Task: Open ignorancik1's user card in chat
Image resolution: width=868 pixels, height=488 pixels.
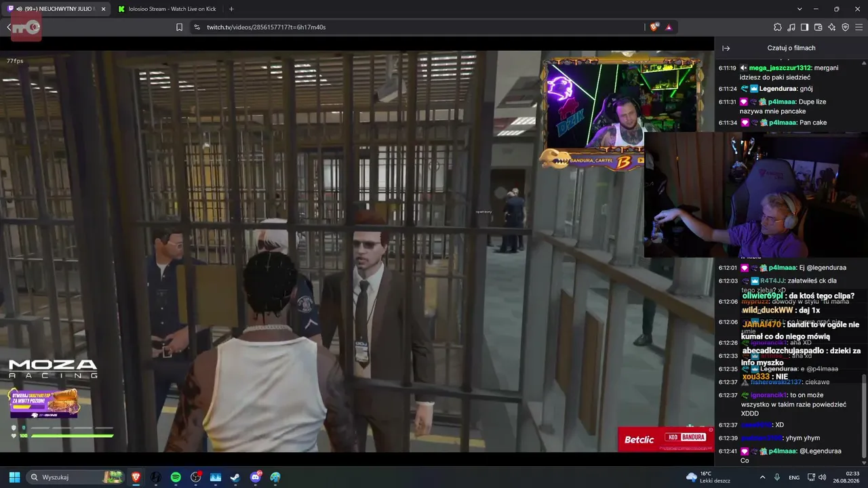Action: pyautogui.click(x=768, y=395)
